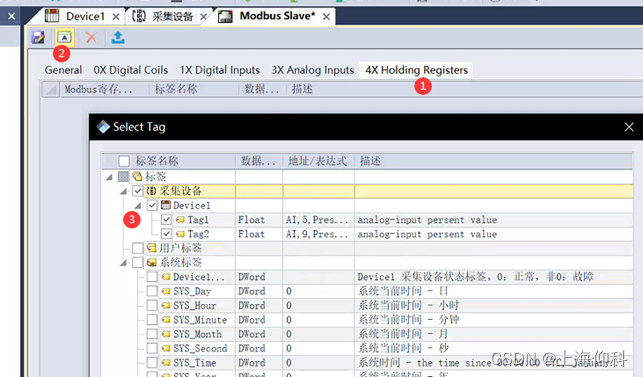Close the 采集设备 document tab
The height and width of the screenshot is (377, 643).
(203, 17)
